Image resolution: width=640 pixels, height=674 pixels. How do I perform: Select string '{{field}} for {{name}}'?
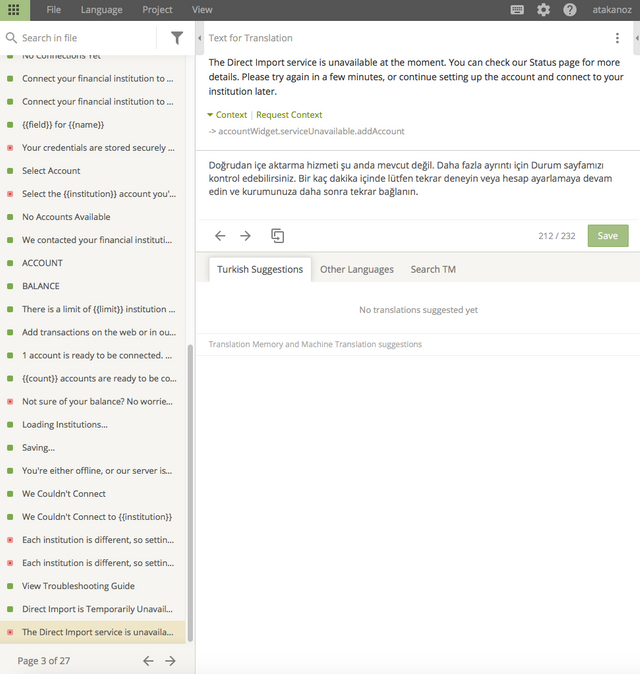click(93, 125)
